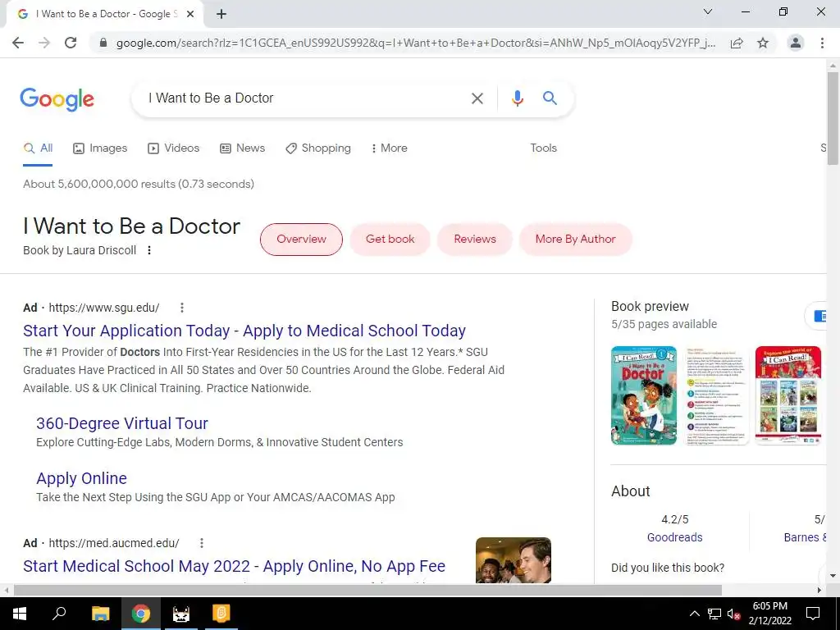
Task: Click the network icon in system tray
Action: pos(714,614)
